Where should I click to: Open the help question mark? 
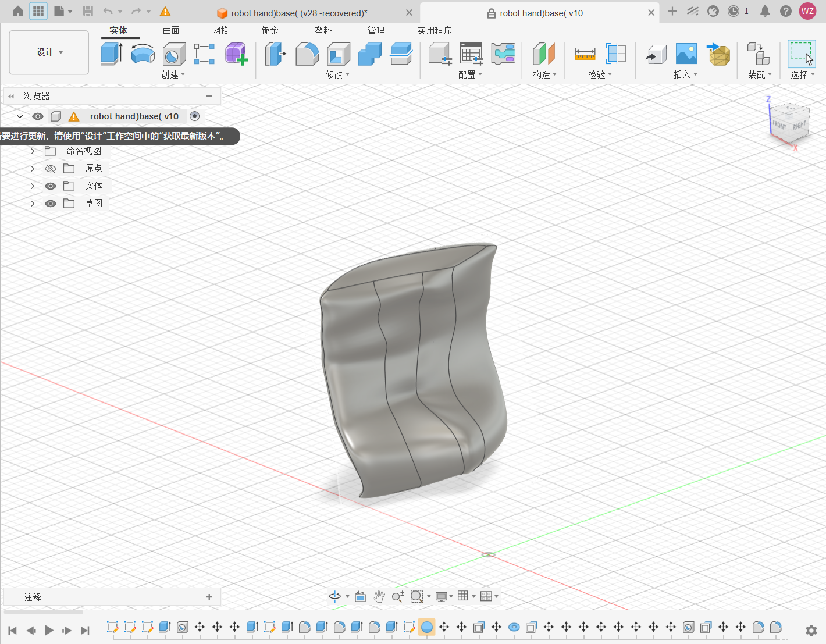786,11
